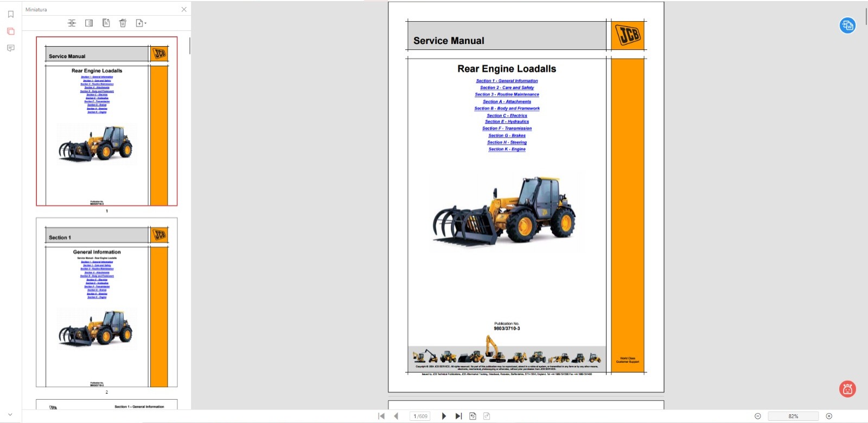The image size is (868, 423).
Task: Click the merge pages icon in the Miniatura toolbar
Action: 72,23
